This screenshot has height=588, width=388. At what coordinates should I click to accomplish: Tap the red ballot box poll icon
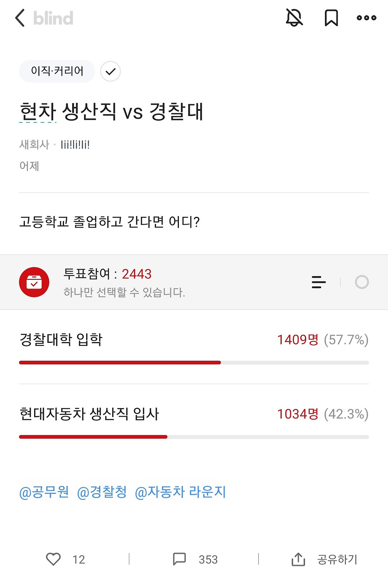pyautogui.click(x=34, y=282)
